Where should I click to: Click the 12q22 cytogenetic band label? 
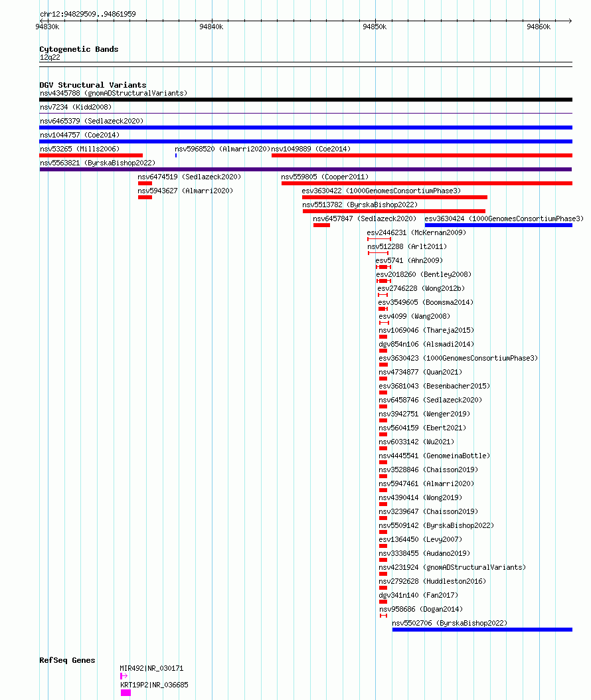pyautogui.click(x=50, y=57)
